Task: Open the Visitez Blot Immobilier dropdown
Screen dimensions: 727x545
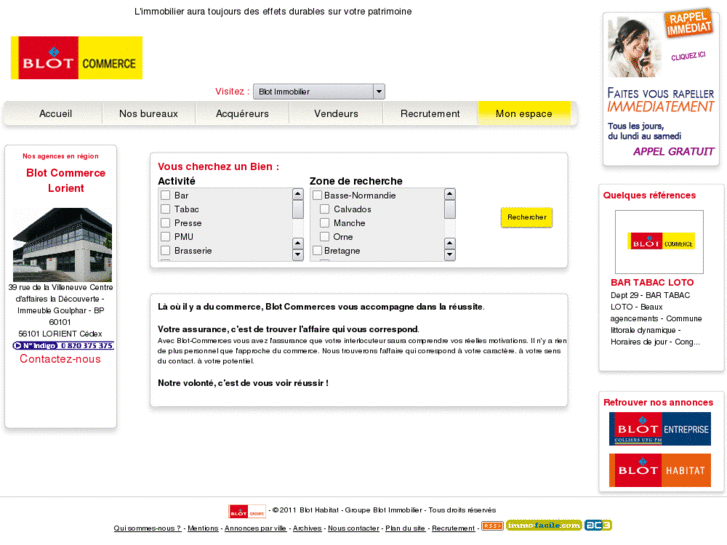Action: tap(319, 91)
